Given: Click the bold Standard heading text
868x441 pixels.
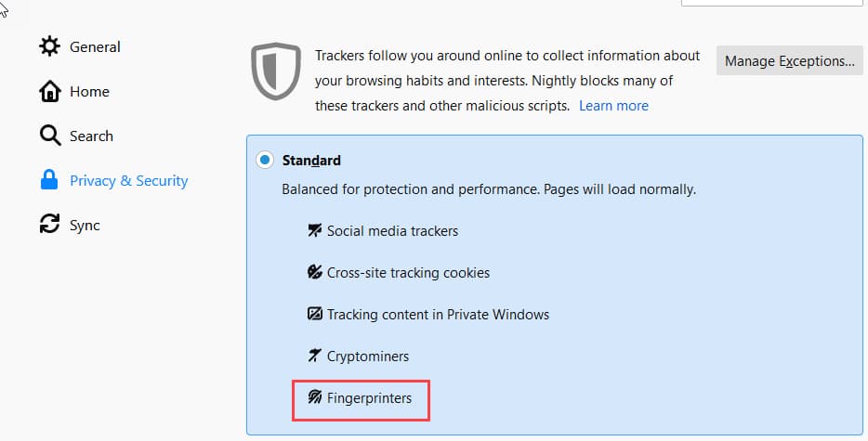Looking at the screenshot, I should coord(311,161).
